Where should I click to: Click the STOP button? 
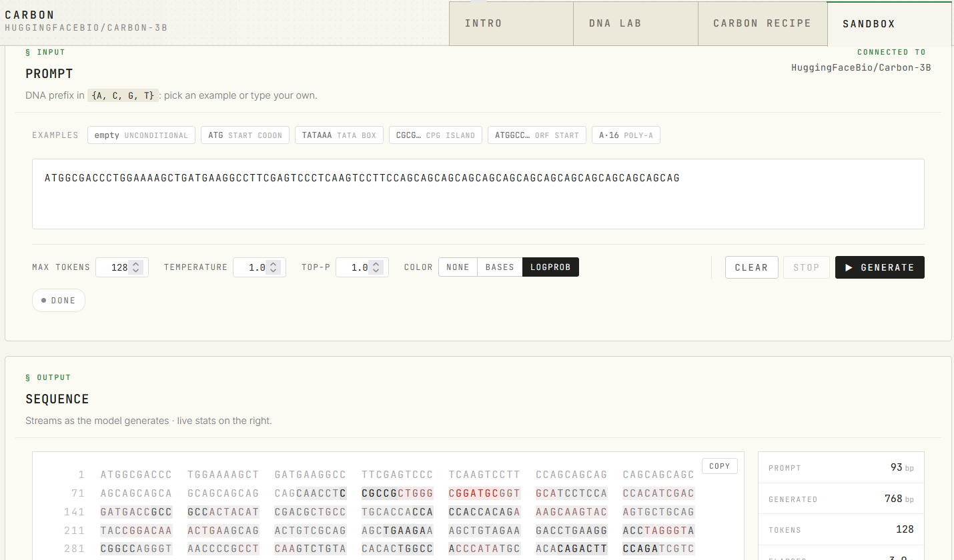click(x=806, y=267)
